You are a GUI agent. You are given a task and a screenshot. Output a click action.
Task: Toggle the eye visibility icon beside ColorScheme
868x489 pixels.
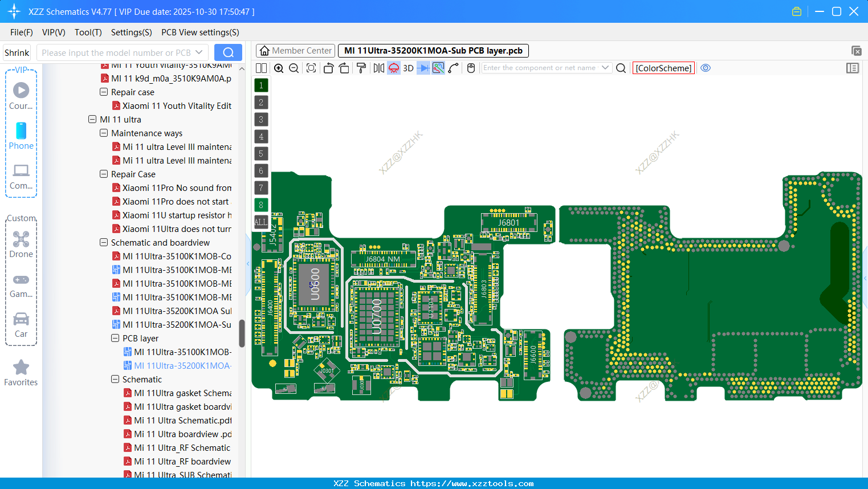706,68
